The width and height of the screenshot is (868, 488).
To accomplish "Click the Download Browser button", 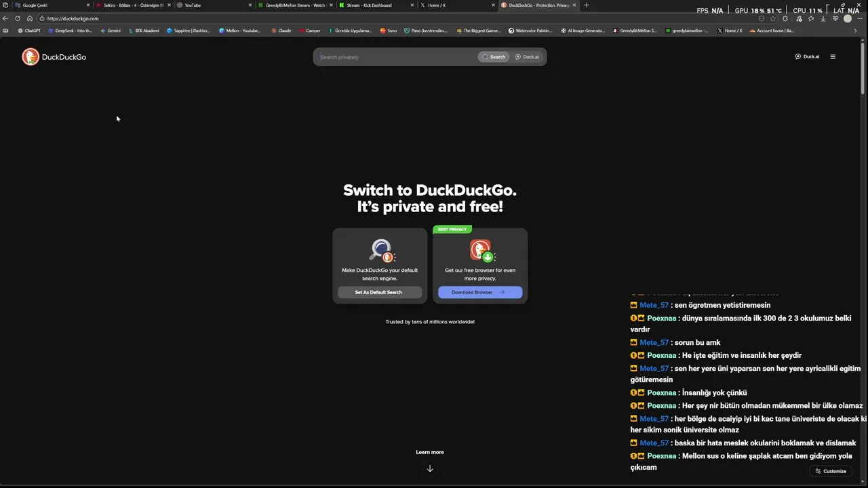I will 480,292.
